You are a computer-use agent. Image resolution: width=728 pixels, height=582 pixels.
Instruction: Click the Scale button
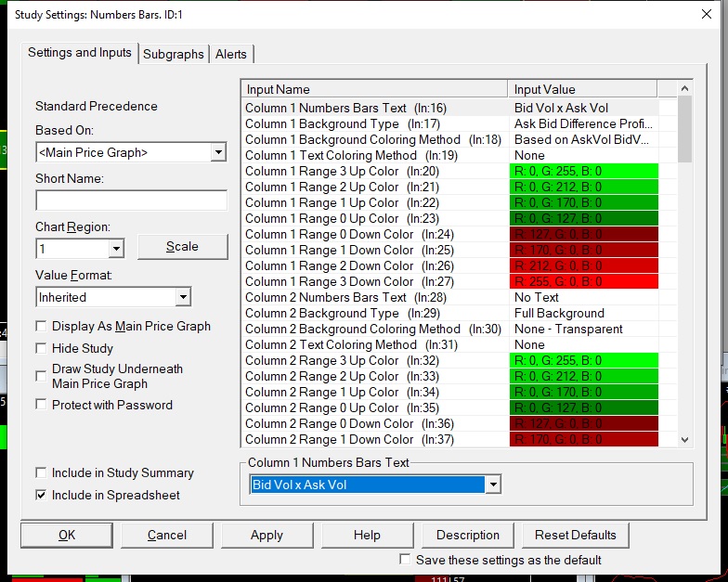click(x=182, y=247)
